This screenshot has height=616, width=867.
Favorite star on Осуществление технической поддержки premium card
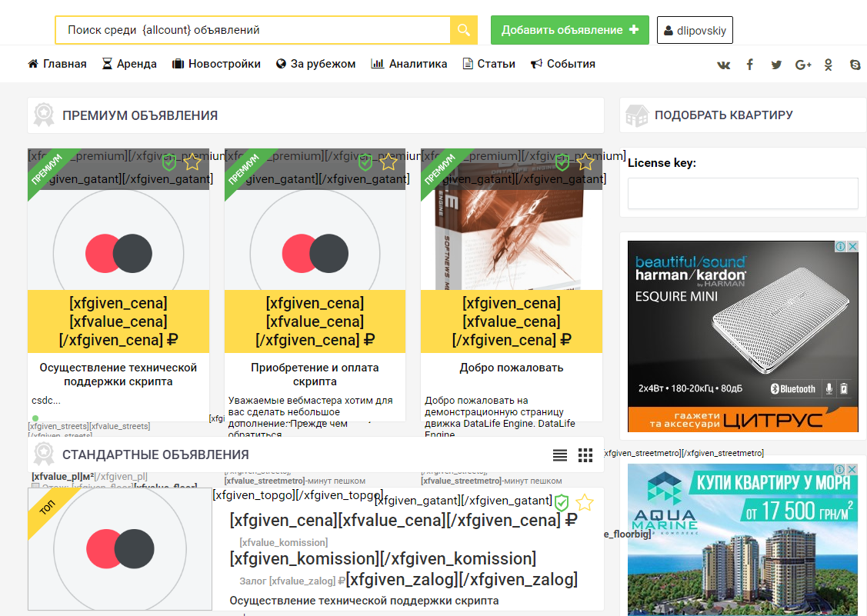[192, 162]
